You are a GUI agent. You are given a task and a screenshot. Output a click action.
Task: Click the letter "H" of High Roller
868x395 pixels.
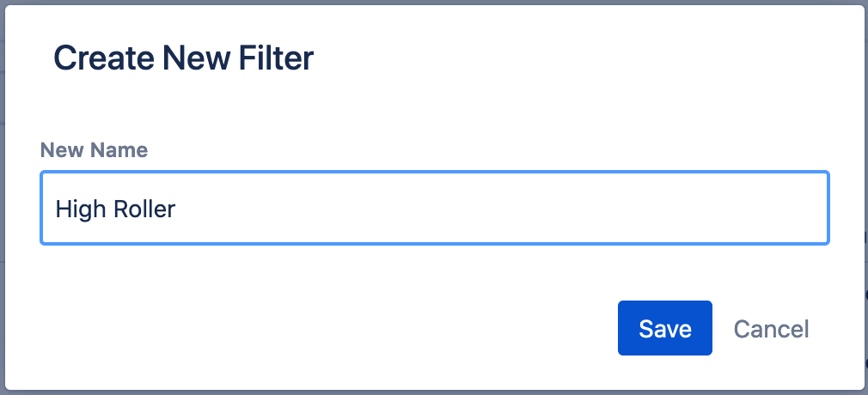tap(62, 209)
